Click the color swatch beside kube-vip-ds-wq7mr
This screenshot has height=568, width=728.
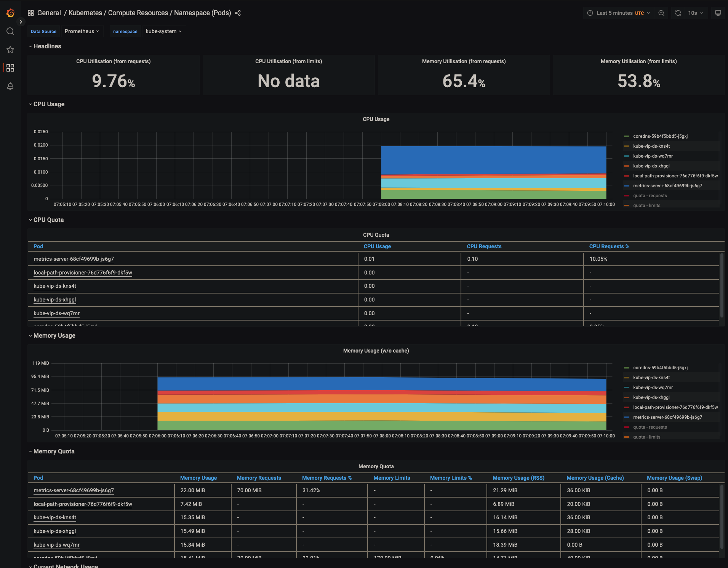627,156
